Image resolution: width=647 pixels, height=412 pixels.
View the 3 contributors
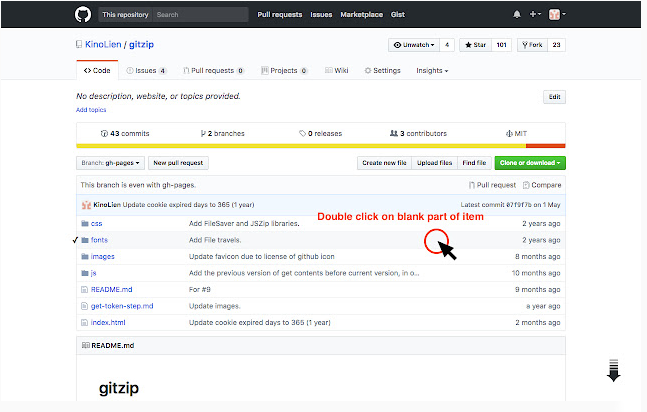[418, 133]
